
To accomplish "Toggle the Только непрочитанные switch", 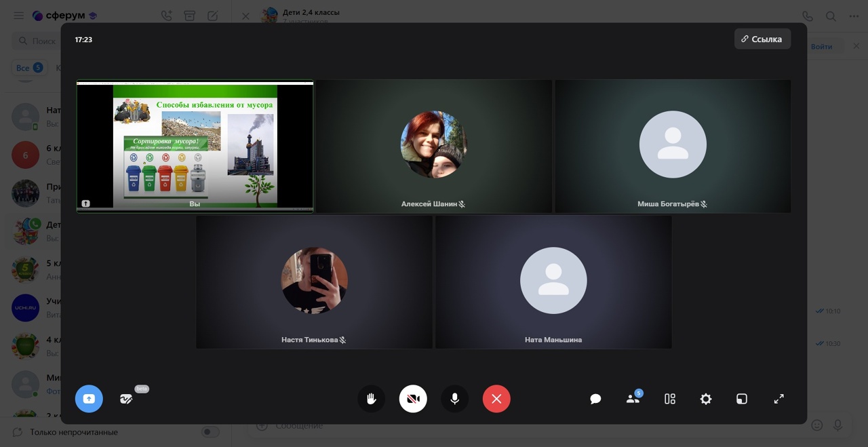I will (x=211, y=432).
